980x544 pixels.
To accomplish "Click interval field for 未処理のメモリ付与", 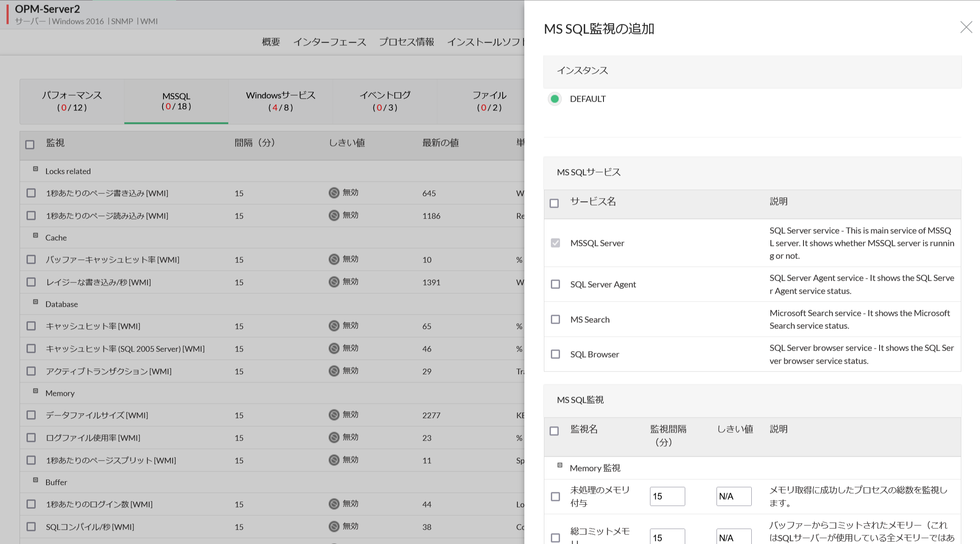I will [667, 496].
